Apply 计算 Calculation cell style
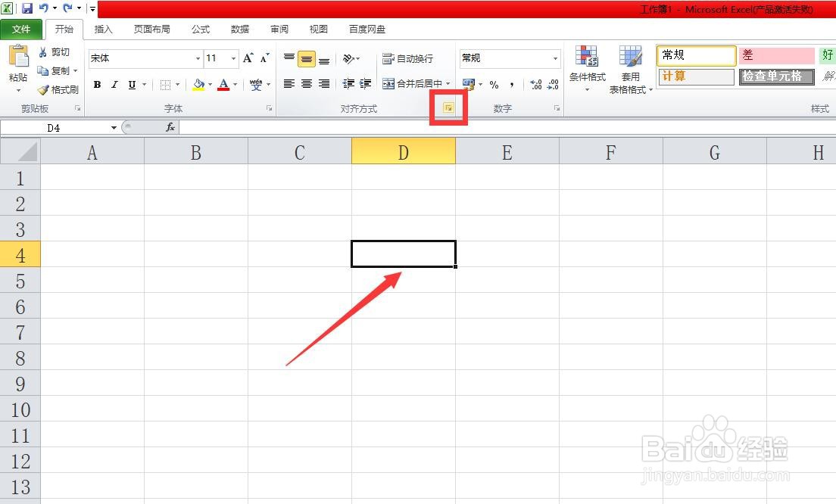This screenshot has height=504, width=836. (697, 76)
